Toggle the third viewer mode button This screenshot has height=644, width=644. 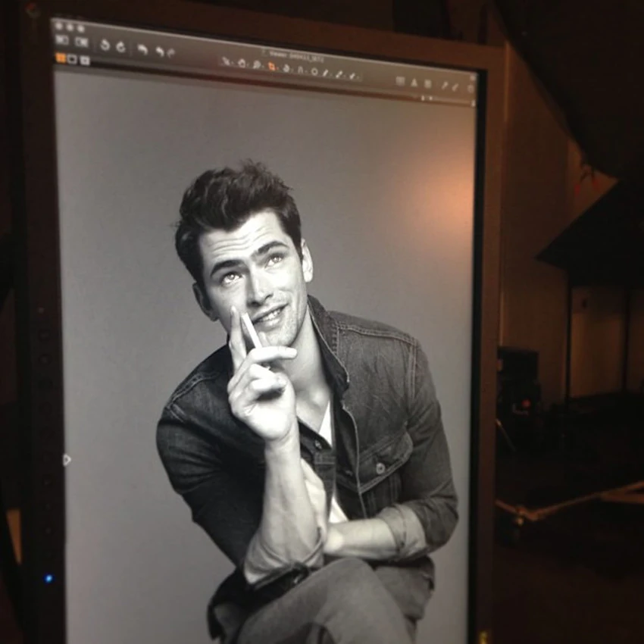pos(84,61)
